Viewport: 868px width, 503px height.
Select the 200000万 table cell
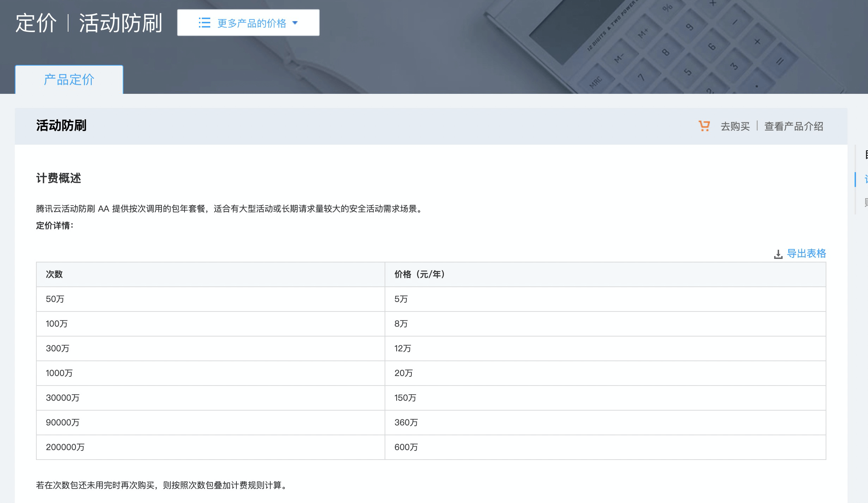coord(210,447)
